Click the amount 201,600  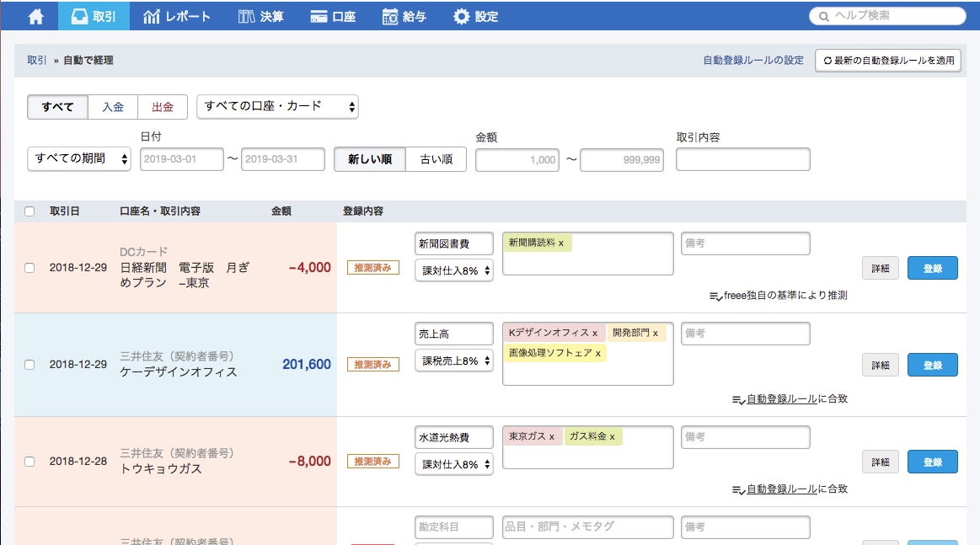(x=306, y=365)
